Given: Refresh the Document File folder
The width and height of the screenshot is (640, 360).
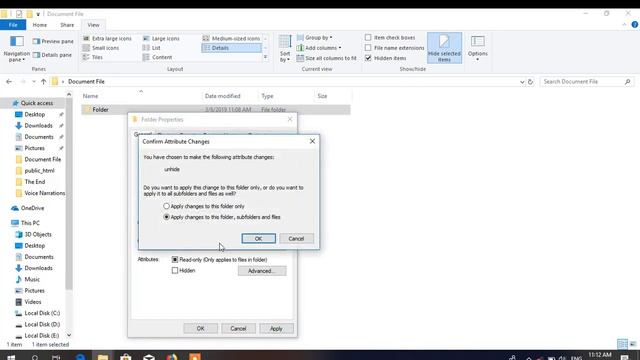Looking at the screenshot, I should pos(530,82).
